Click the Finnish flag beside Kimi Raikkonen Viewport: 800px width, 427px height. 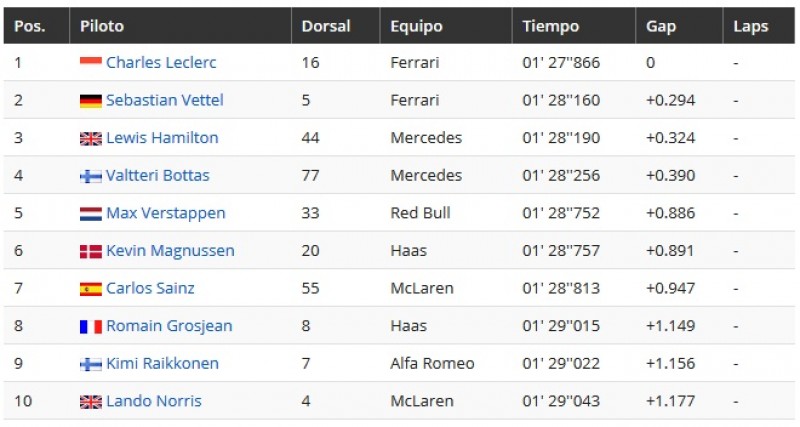coord(91,364)
